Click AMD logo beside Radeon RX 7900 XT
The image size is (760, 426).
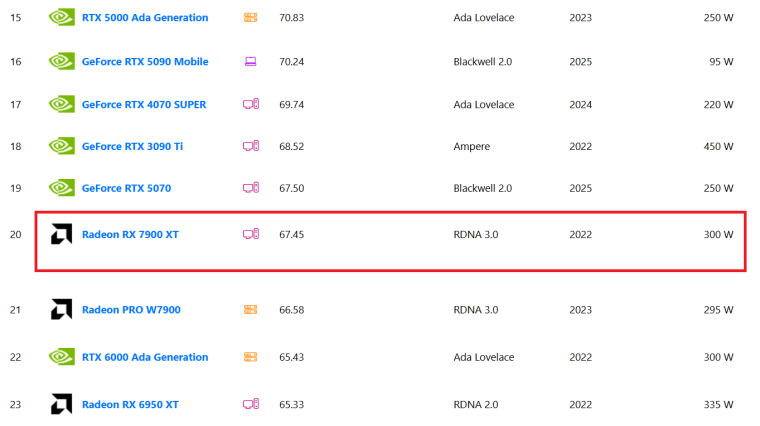[x=62, y=234]
